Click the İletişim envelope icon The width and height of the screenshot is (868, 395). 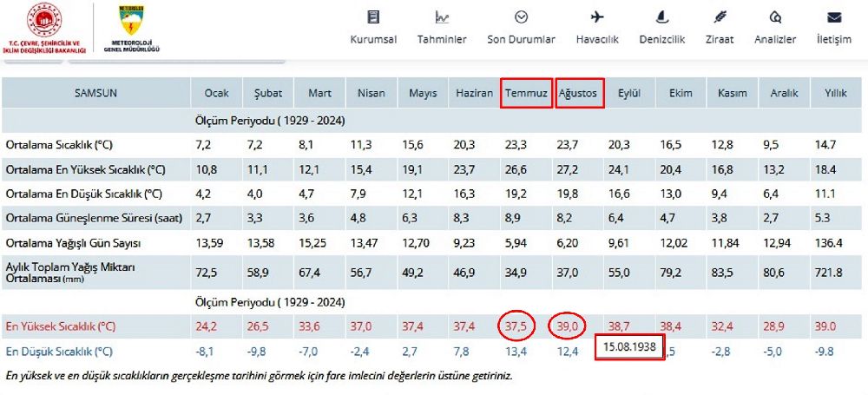(x=834, y=17)
